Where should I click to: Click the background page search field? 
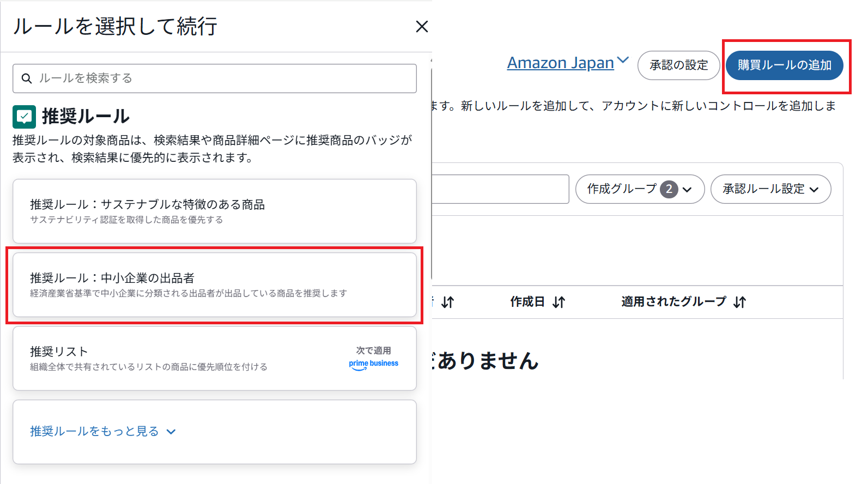pos(500,189)
